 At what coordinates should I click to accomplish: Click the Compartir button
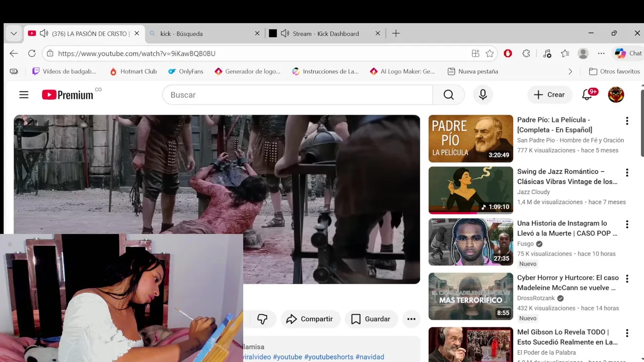tap(309, 319)
